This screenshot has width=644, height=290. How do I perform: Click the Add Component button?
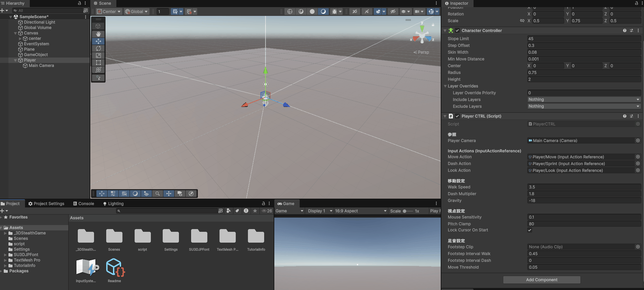pyautogui.click(x=542, y=280)
